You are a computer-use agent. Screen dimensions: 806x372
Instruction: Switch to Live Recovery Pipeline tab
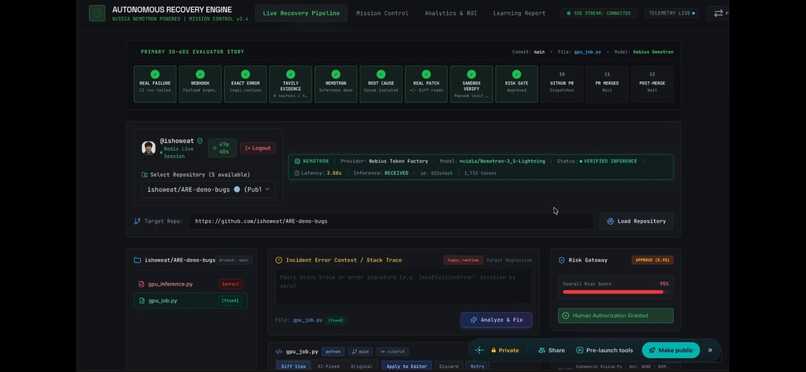coord(301,13)
